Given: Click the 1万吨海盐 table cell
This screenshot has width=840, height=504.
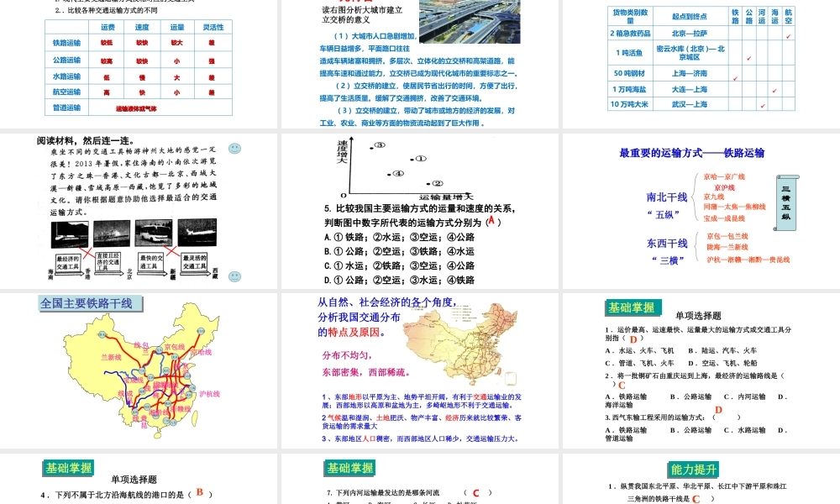Looking at the screenshot, I should [630, 89].
